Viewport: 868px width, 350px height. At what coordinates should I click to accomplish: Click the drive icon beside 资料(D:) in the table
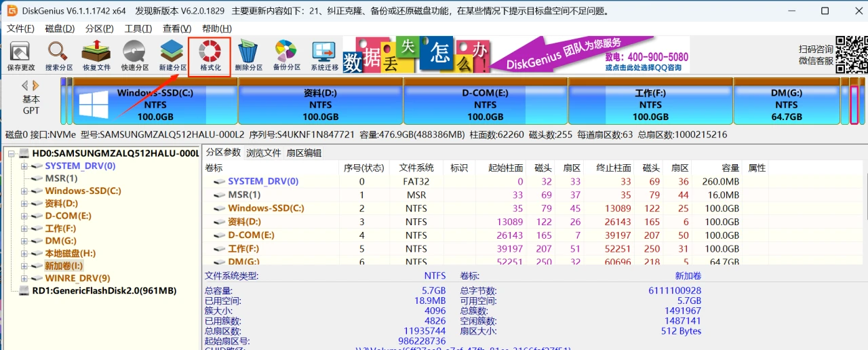219,222
